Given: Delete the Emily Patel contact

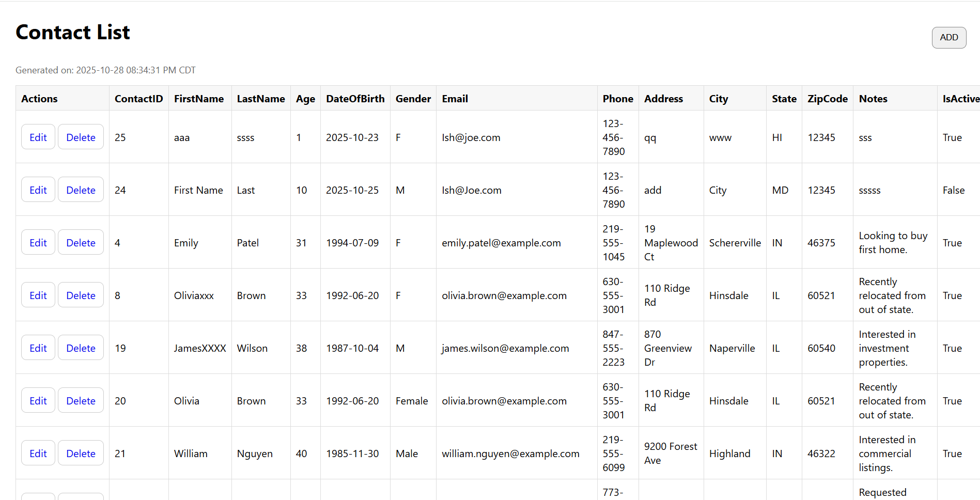Looking at the screenshot, I should point(81,242).
